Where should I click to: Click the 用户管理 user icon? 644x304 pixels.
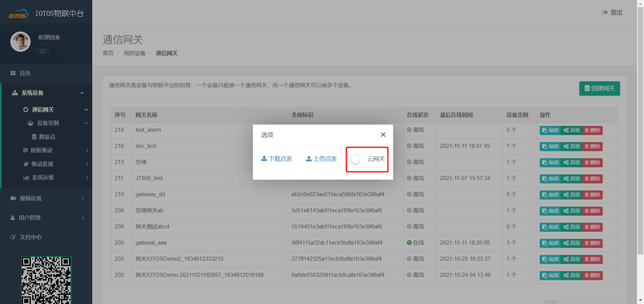coord(12,218)
